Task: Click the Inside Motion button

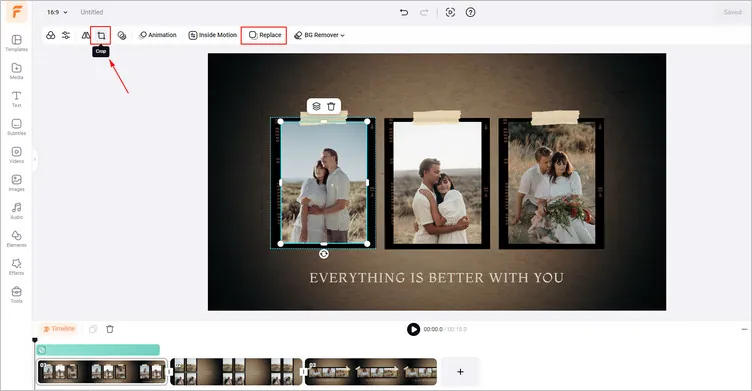Action: pyautogui.click(x=212, y=35)
